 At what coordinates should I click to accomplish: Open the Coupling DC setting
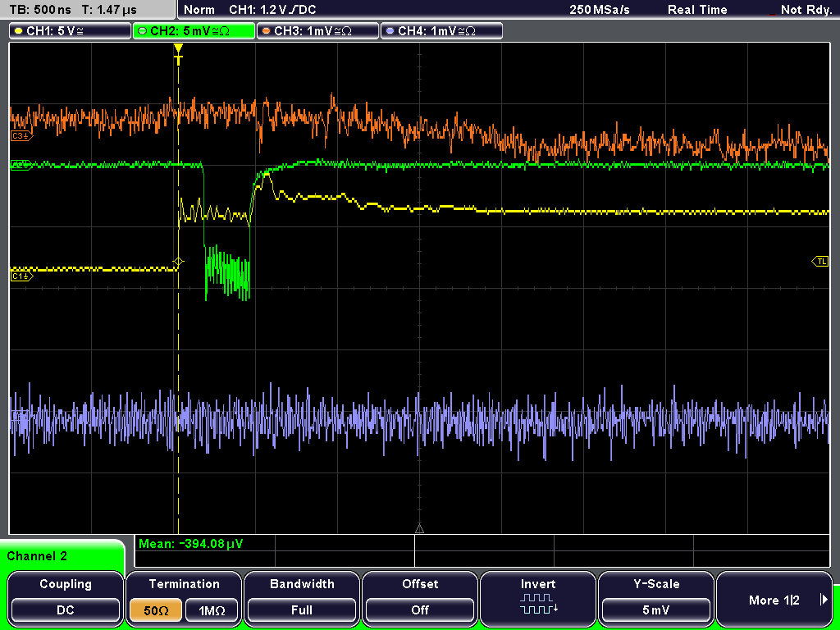[x=66, y=598]
